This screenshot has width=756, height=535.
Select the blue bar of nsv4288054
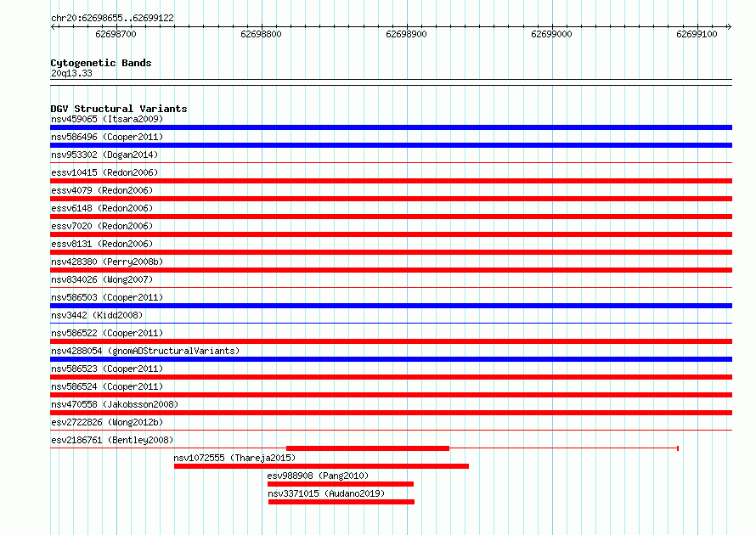[391, 359]
